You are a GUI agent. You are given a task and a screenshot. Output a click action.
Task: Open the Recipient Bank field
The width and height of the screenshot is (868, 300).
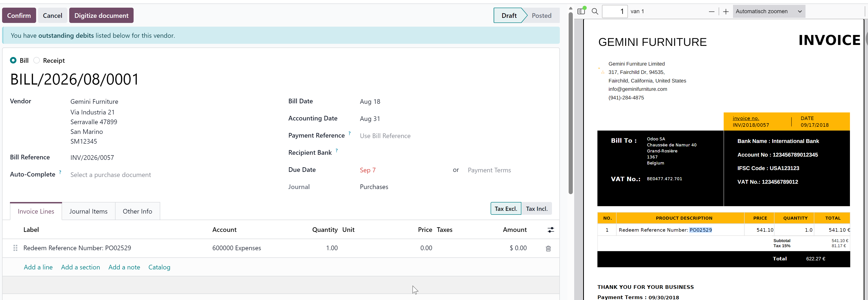click(456, 153)
